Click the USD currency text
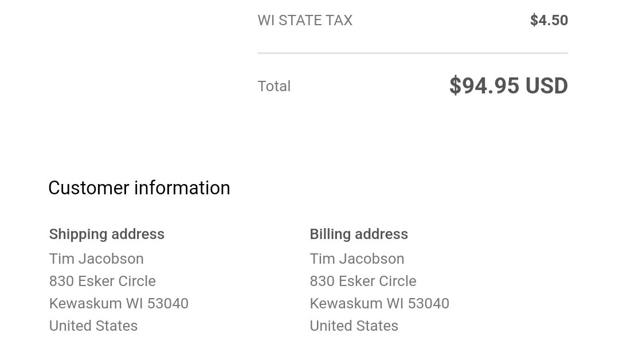619x364 pixels. click(x=547, y=85)
